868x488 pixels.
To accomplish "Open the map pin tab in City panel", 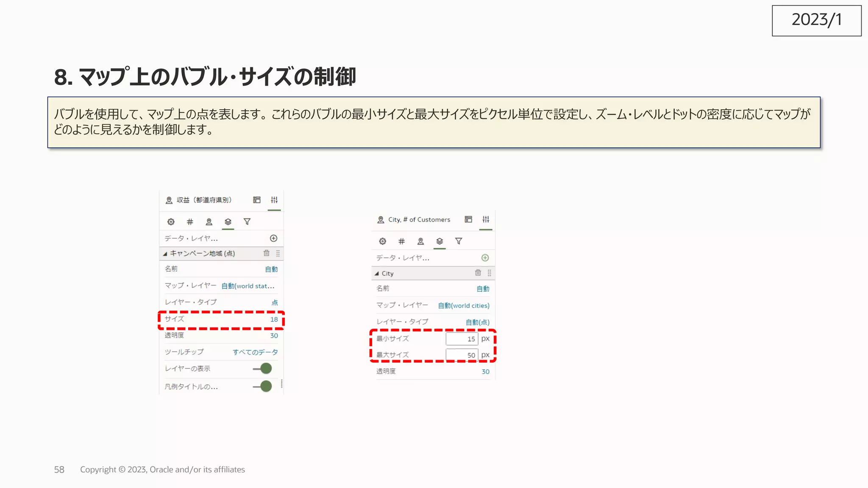I will pyautogui.click(x=420, y=241).
